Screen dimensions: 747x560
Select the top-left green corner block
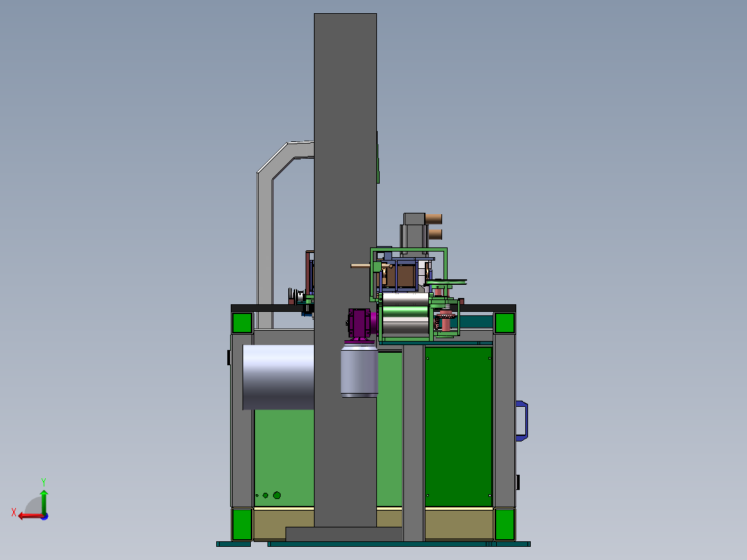pos(242,323)
